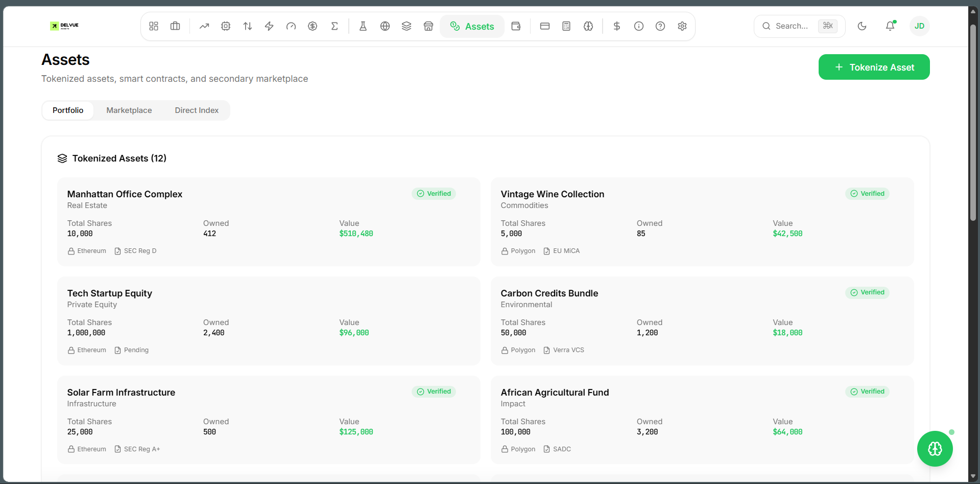The height and width of the screenshot is (484, 980).
Task: Click Verified badge on Vintage Wine Collection
Action: (868, 194)
